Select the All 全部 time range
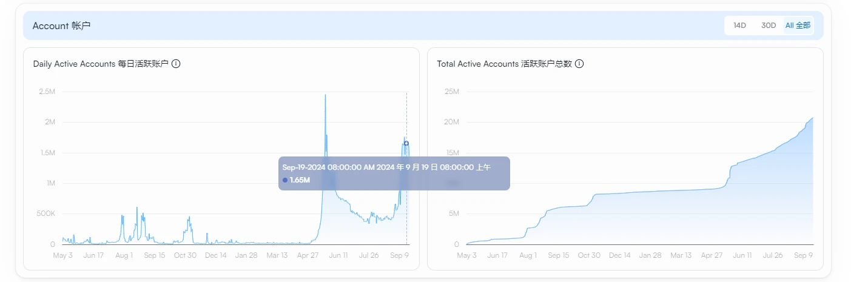This screenshot has width=868, height=282. (798, 25)
